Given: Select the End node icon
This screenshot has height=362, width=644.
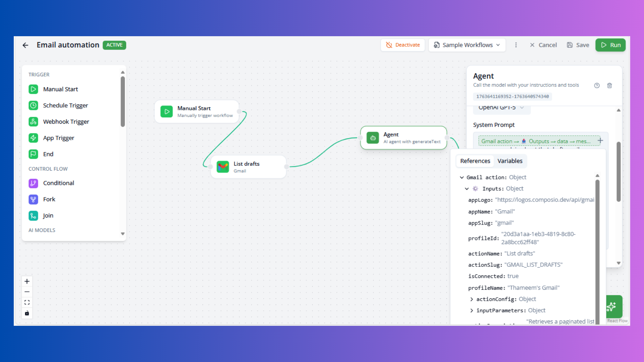Looking at the screenshot, I should pyautogui.click(x=34, y=154).
